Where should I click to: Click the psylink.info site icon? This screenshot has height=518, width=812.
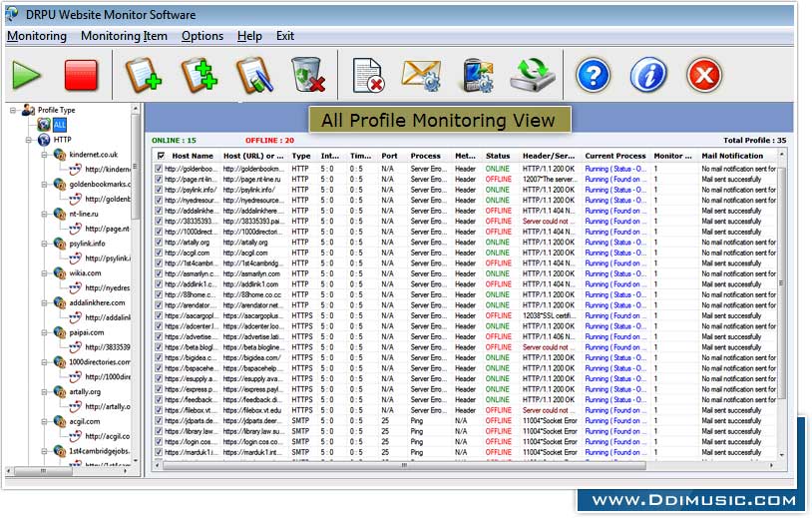60,244
